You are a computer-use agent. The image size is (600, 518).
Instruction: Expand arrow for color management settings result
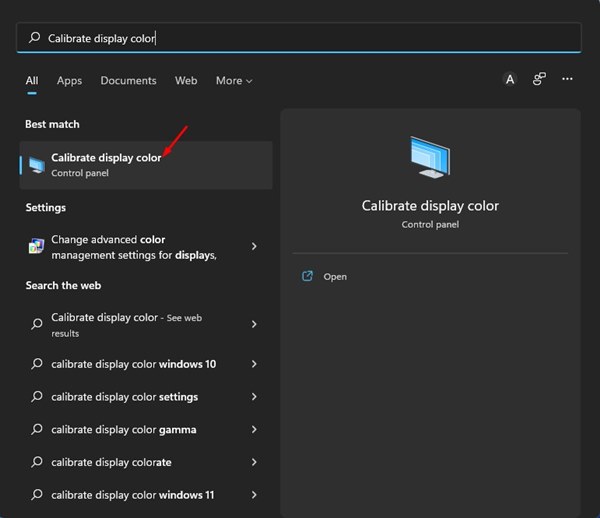pyautogui.click(x=254, y=246)
